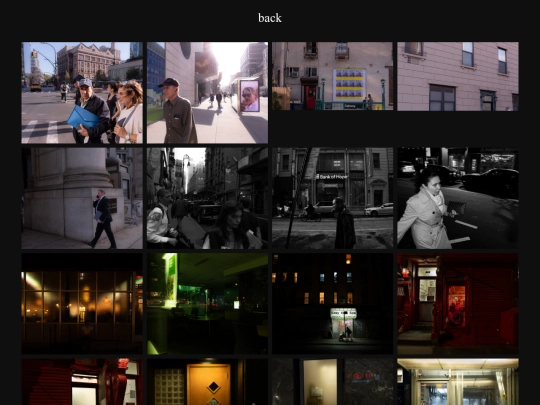Open black-and-white photo of crowded street with officer
Viewport: 540px width, 405px height.
click(207, 198)
